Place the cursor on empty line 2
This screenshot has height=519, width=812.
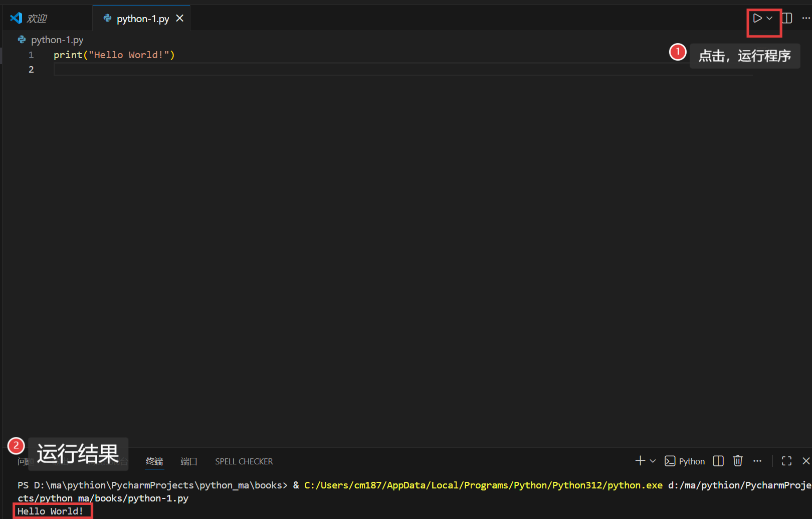pos(301,70)
